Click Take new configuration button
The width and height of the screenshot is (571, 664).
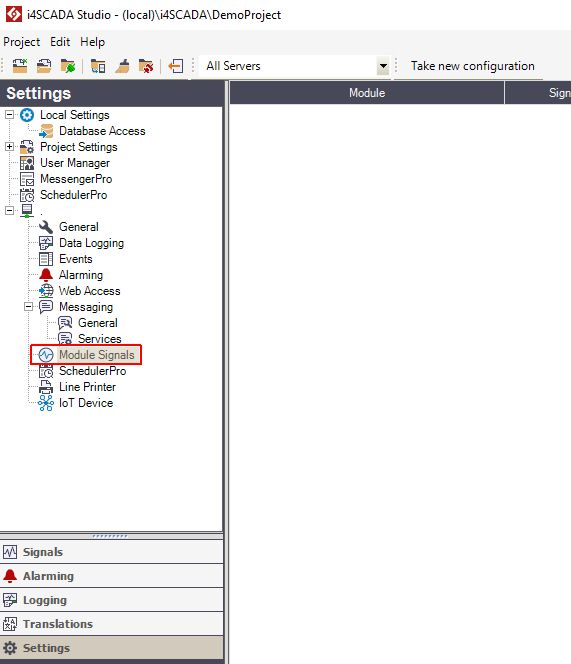pos(472,66)
